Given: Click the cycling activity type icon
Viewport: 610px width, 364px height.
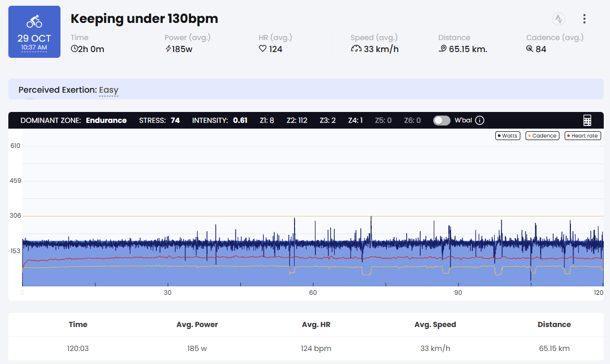Looking at the screenshot, I should tap(34, 22).
